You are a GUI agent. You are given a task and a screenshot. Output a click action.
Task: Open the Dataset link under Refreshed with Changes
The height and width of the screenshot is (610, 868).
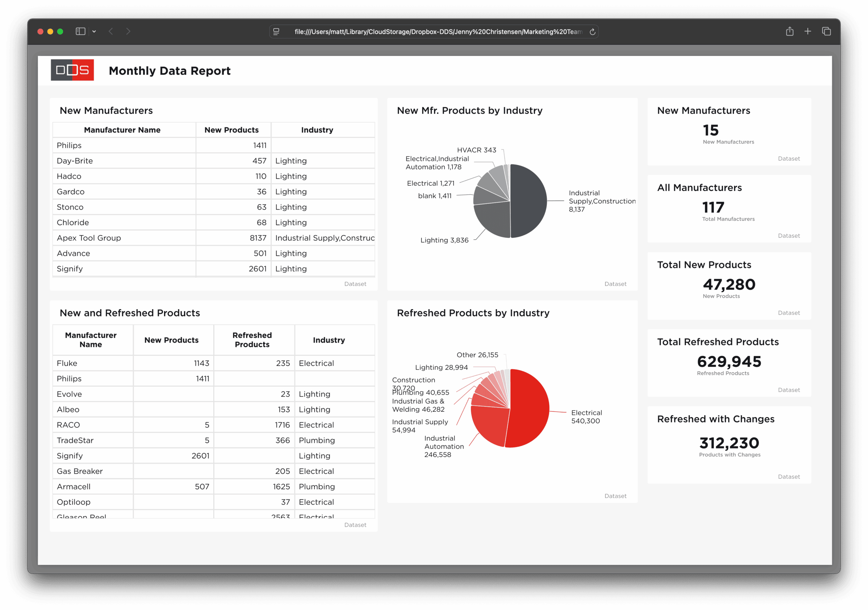(x=789, y=476)
